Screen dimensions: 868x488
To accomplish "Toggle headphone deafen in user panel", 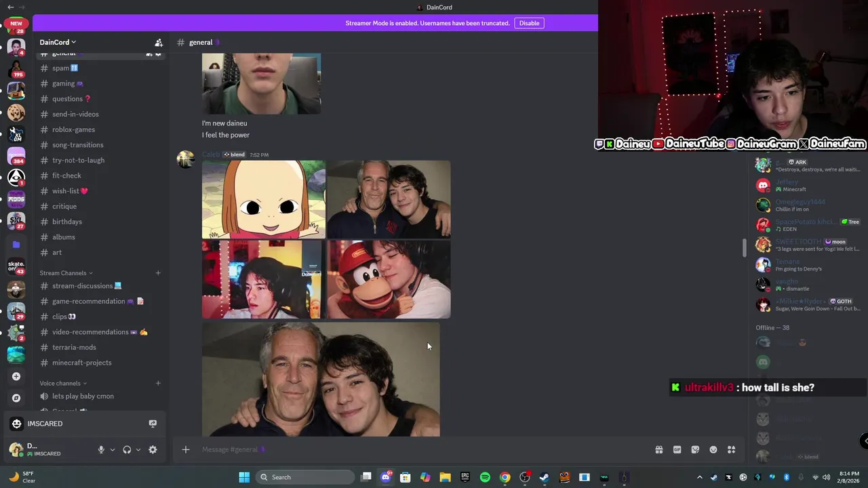I will coord(127,449).
